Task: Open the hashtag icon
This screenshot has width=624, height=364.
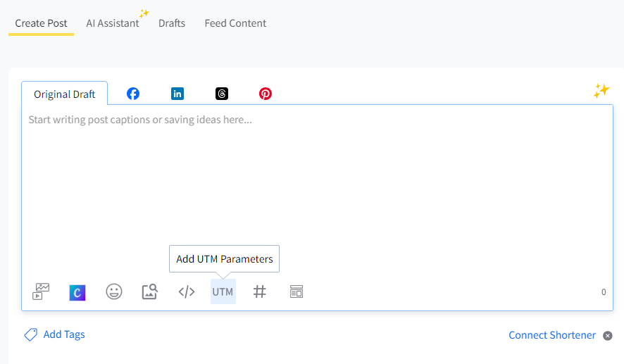Action: tap(260, 291)
